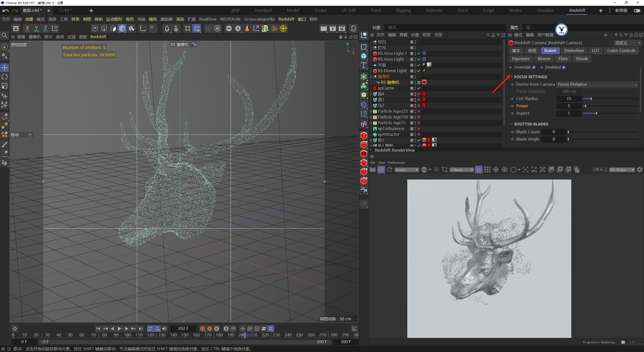
Task: Click the Scale tool icon
Action: pos(5,86)
